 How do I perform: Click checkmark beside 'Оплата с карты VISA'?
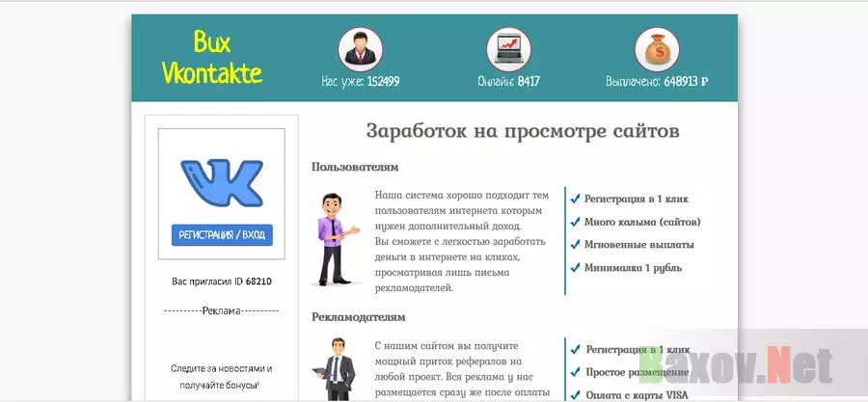(x=576, y=395)
